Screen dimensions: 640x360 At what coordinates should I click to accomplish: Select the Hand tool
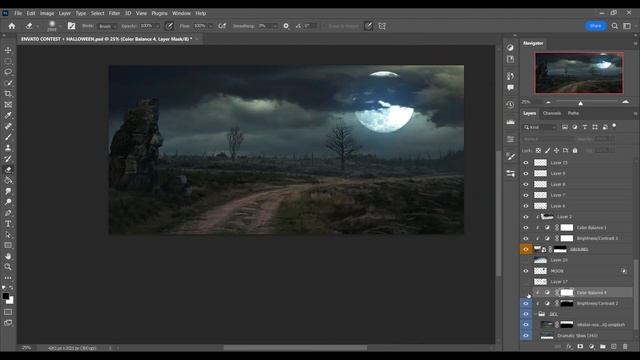tap(8, 256)
